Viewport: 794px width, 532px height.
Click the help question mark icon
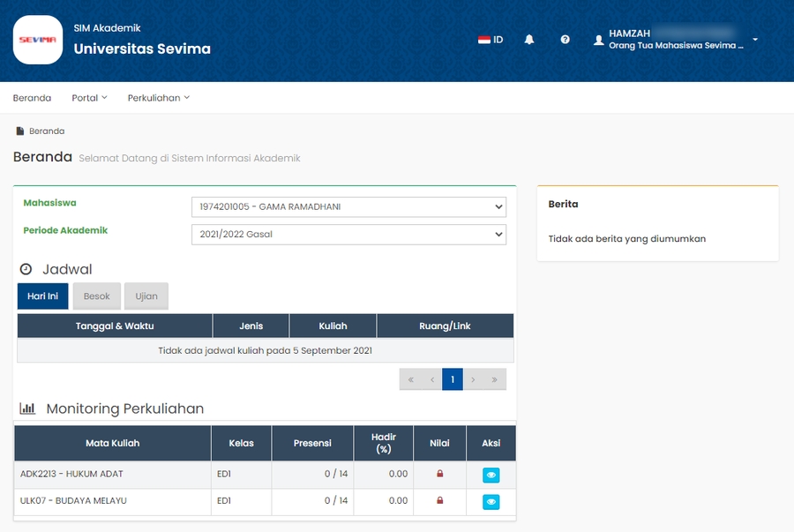(x=565, y=40)
